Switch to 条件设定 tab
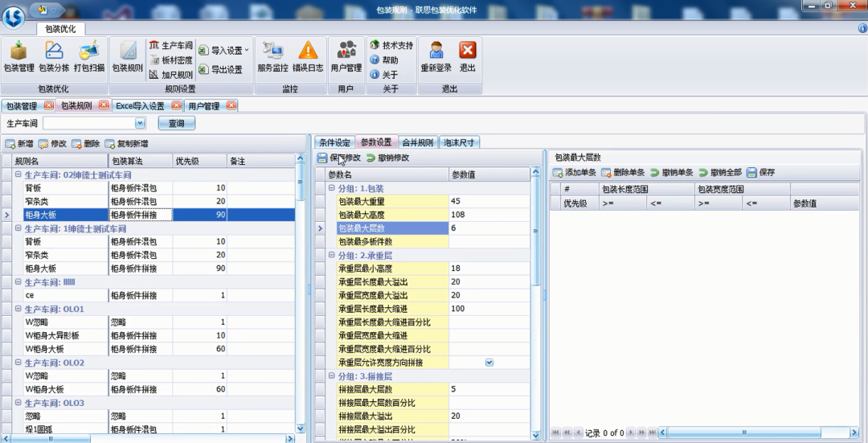Screen dimensions: 868x443 [334, 143]
